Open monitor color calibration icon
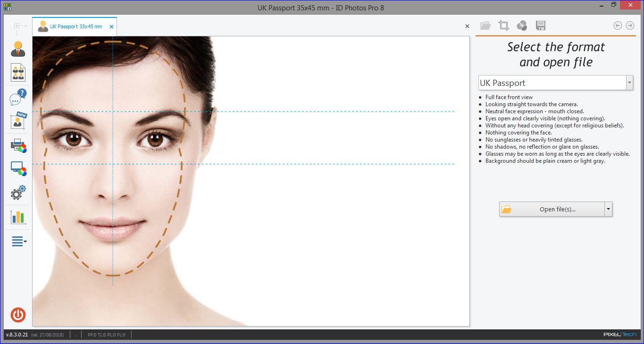 point(18,168)
